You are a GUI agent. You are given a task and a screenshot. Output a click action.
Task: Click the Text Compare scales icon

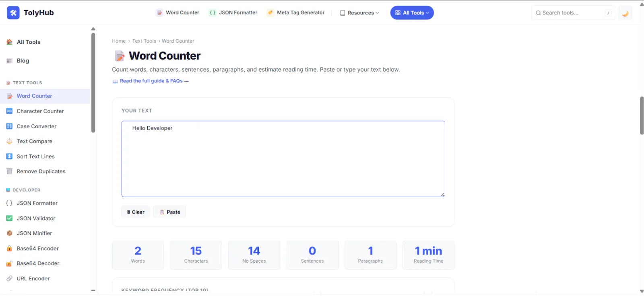(9, 141)
